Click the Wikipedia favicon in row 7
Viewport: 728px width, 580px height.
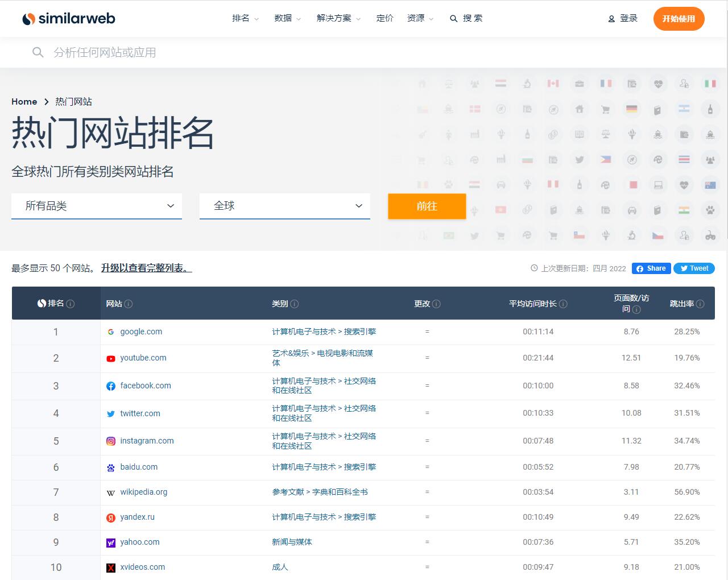point(111,492)
